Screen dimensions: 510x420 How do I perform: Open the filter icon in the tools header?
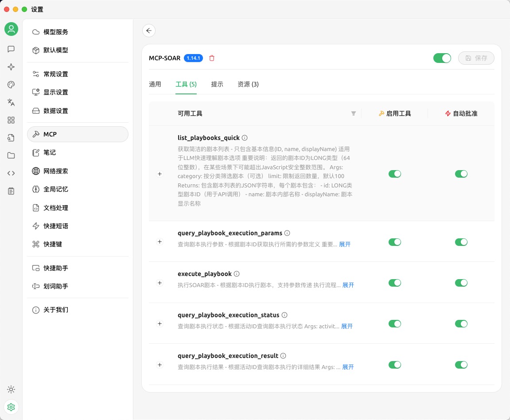(353, 113)
